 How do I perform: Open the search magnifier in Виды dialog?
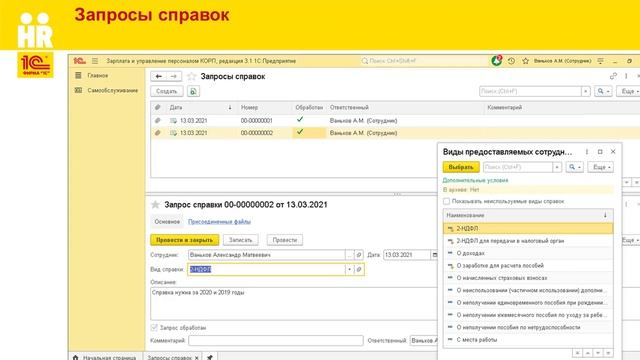(x=574, y=167)
